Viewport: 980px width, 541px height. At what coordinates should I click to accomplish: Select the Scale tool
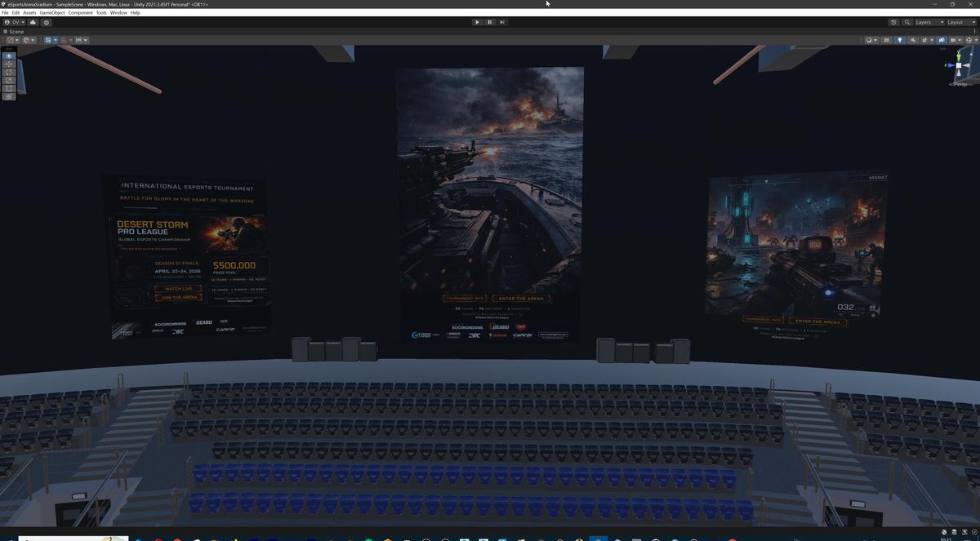[x=9, y=80]
